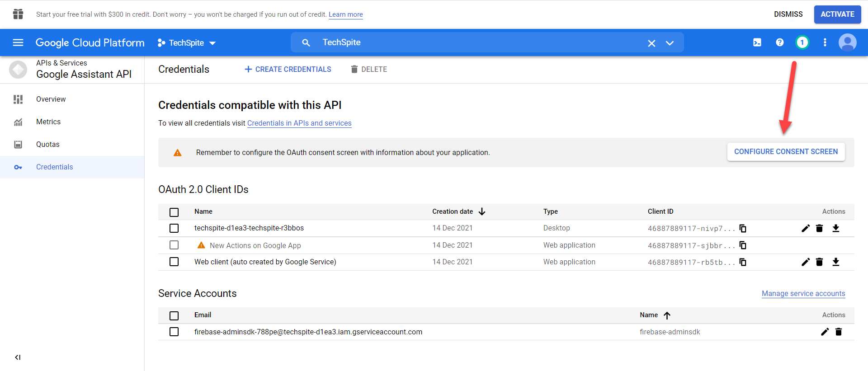The height and width of the screenshot is (371, 868).
Task: Tick the firebase-adminsdk email row checkbox
Action: [174, 332]
